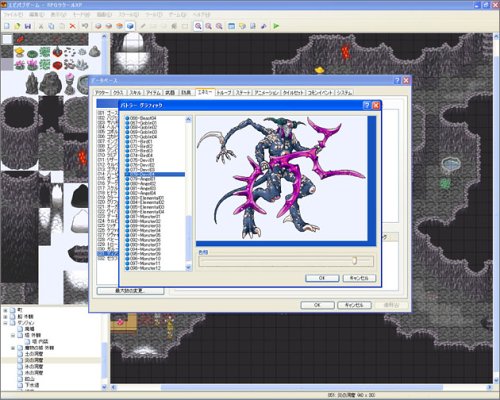Open the ファイル (File) menu
This screenshot has width=500, height=400.
13,15
